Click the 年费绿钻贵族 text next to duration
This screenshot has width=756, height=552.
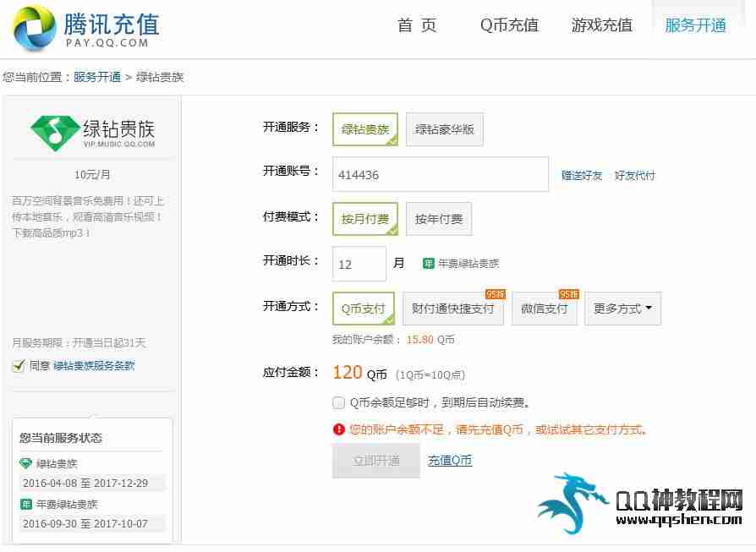[468, 264]
